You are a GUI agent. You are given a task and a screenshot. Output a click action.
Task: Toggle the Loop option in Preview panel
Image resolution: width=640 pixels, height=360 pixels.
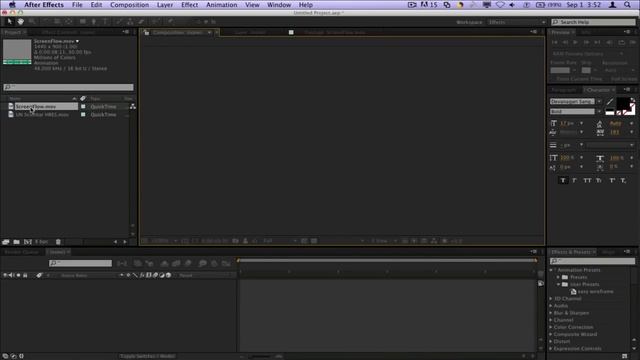pyautogui.click(x=622, y=42)
